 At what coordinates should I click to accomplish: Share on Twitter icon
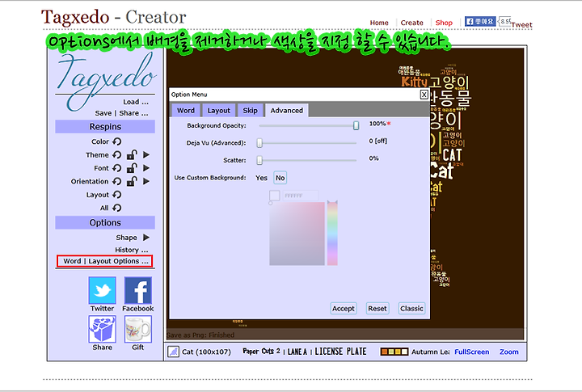[102, 290]
